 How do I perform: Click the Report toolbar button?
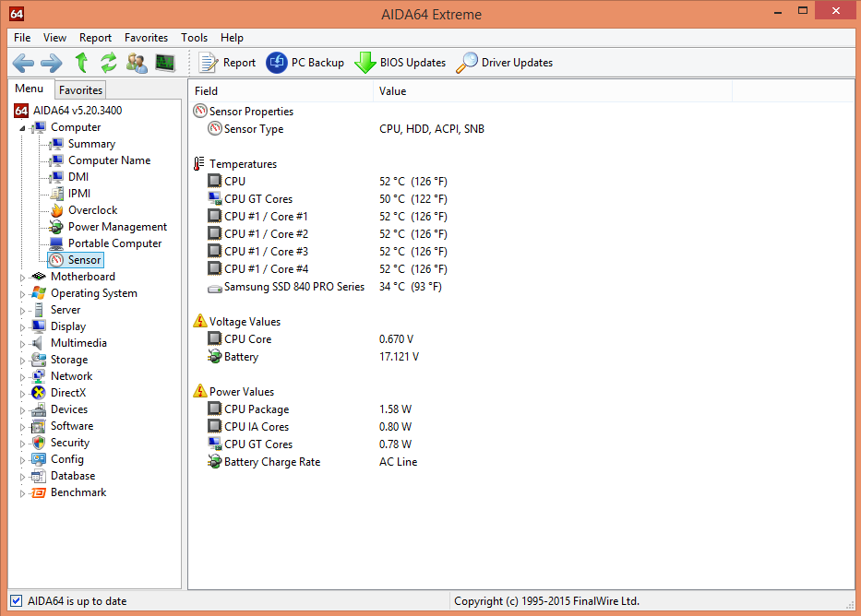click(227, 63)
